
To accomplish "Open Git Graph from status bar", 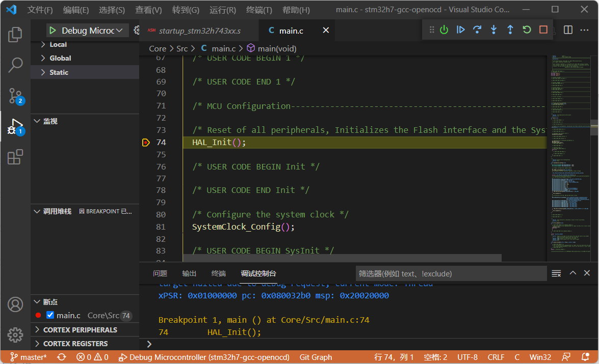I will pos(316,357).
